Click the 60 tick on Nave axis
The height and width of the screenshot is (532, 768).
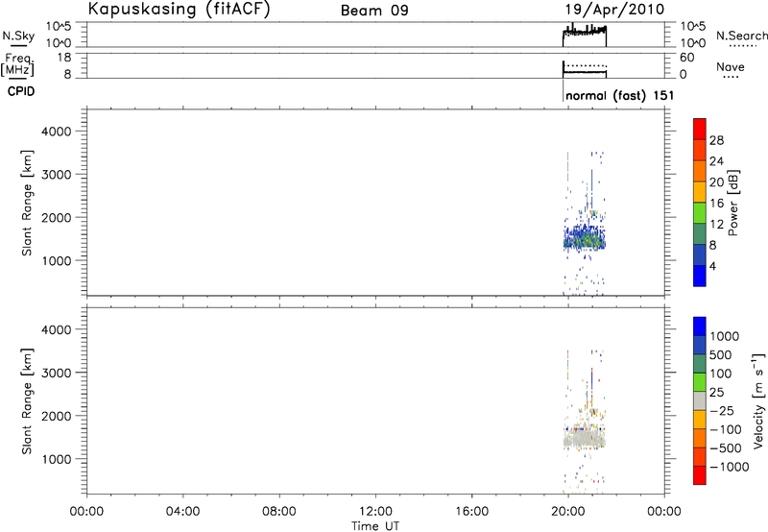[x=686, y=58]
